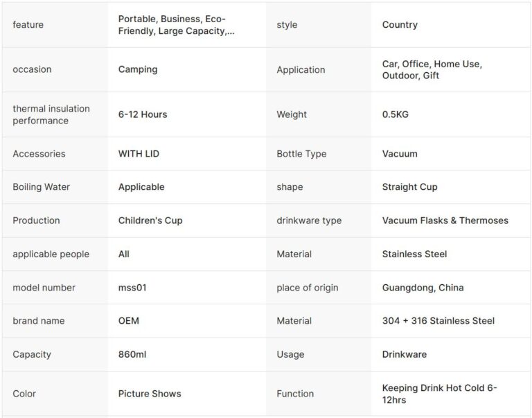Click the "Boiling Water" attribute label
The width and height of the screenshot is (532, 418).
pos(41,187)
